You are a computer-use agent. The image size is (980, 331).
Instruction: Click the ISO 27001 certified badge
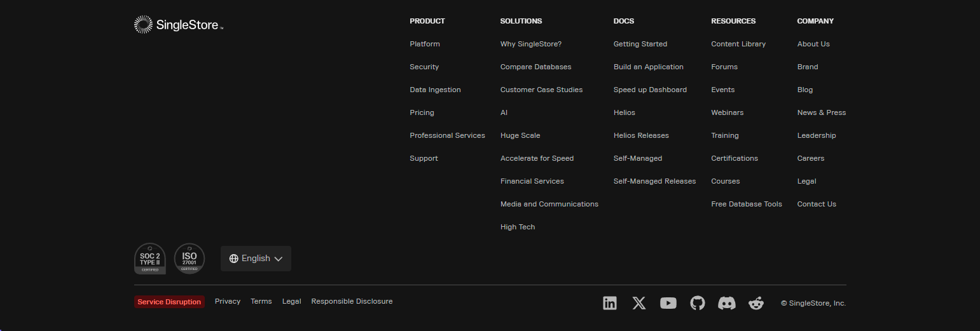[x=190, y=259]
